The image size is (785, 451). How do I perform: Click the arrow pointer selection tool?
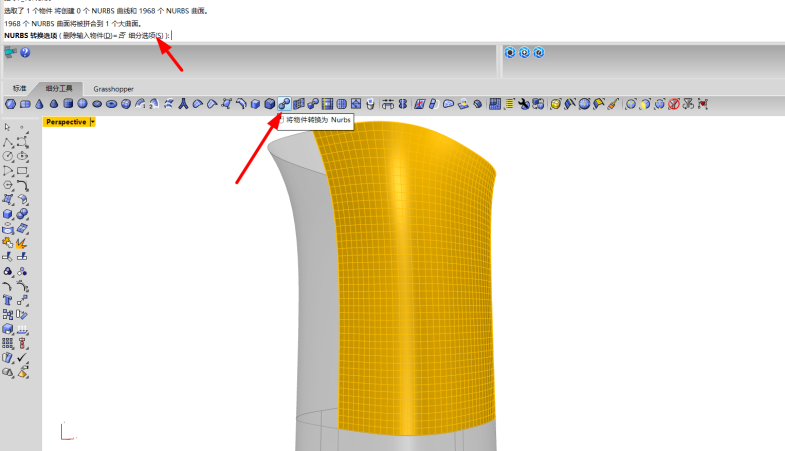tap(8, 128)
